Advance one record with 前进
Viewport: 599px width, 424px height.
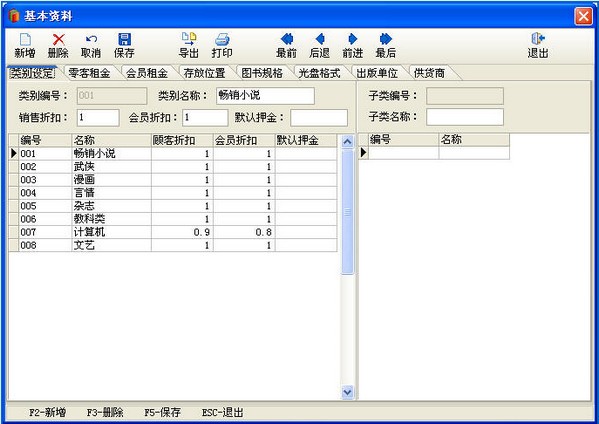[x=353, y=39]
